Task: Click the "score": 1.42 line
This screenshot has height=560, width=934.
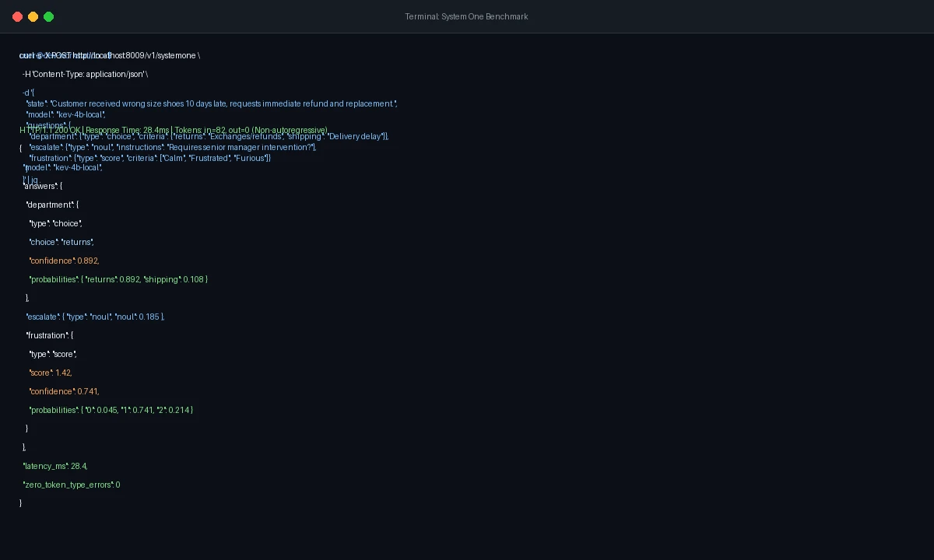Action: [51, 373]
